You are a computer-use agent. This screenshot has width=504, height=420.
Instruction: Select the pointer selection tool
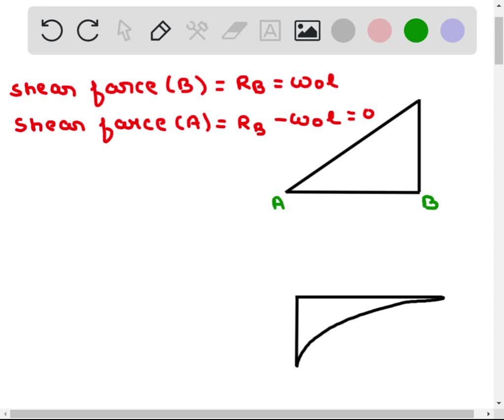click(124, 30)
